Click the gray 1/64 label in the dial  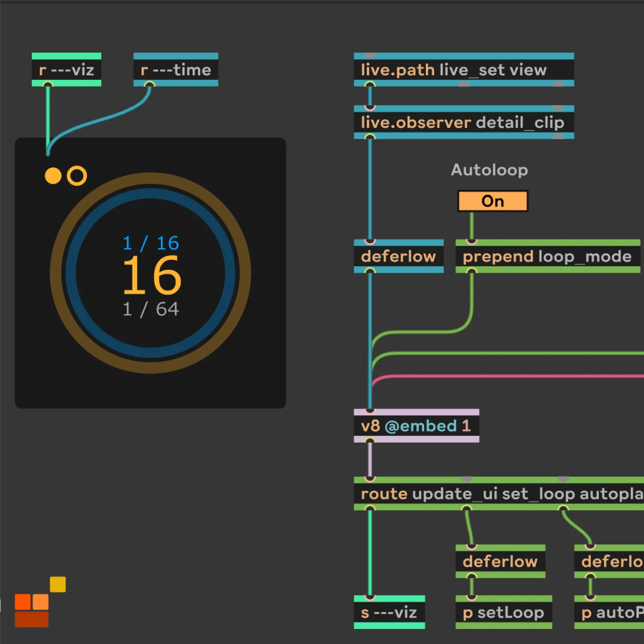150,308
